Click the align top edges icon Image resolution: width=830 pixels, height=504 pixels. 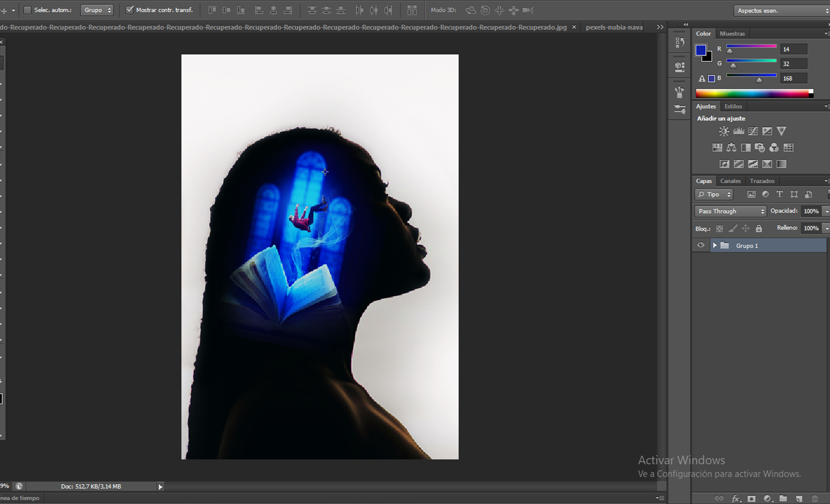pos(212,10)
